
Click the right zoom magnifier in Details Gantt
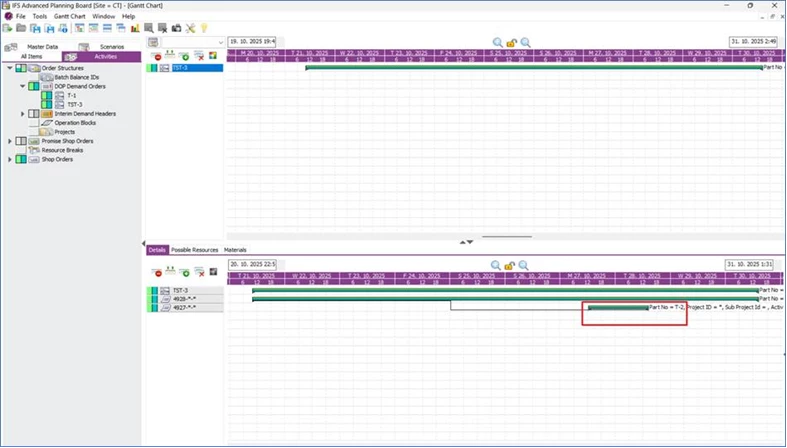(523, 265)
